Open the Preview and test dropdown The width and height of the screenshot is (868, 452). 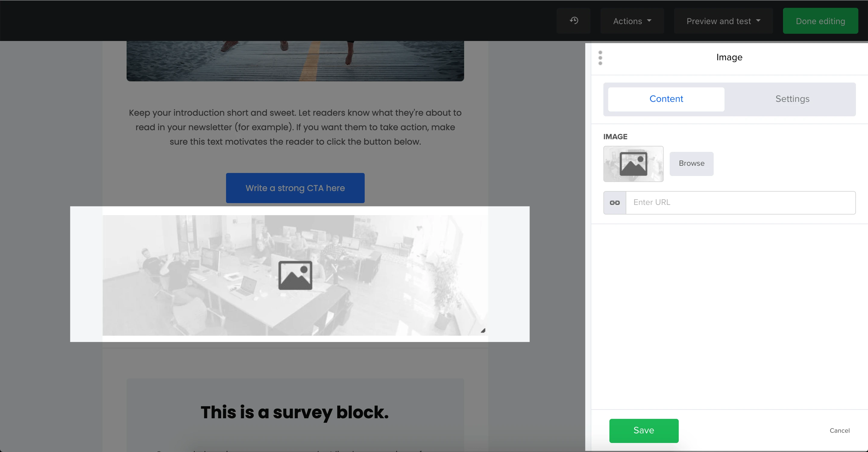click(723, 21)
